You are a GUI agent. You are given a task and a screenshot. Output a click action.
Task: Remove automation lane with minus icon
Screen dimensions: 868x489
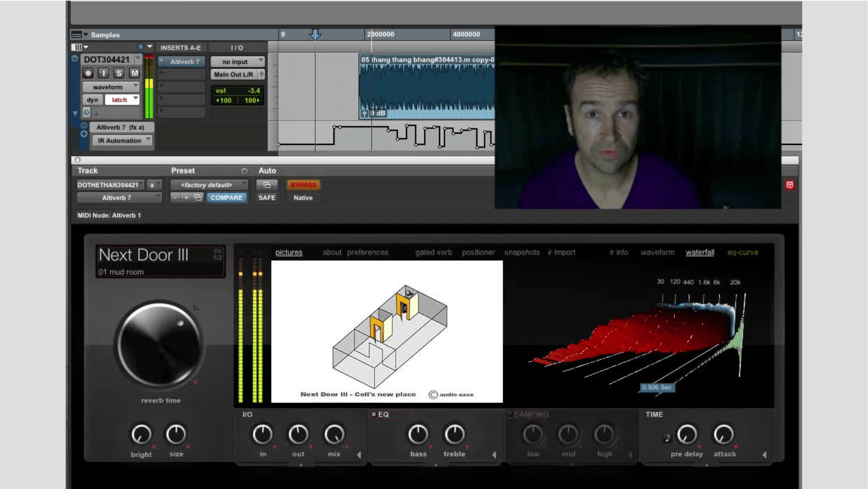84,126
